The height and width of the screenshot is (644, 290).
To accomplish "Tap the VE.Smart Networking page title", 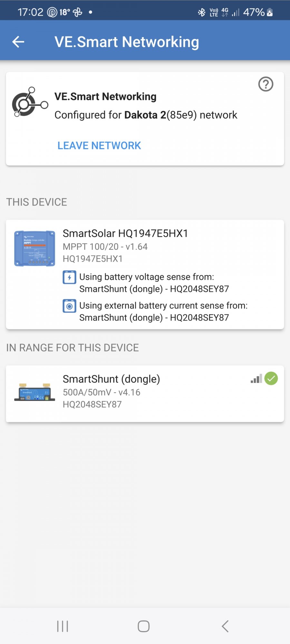I will coord(127,42).
